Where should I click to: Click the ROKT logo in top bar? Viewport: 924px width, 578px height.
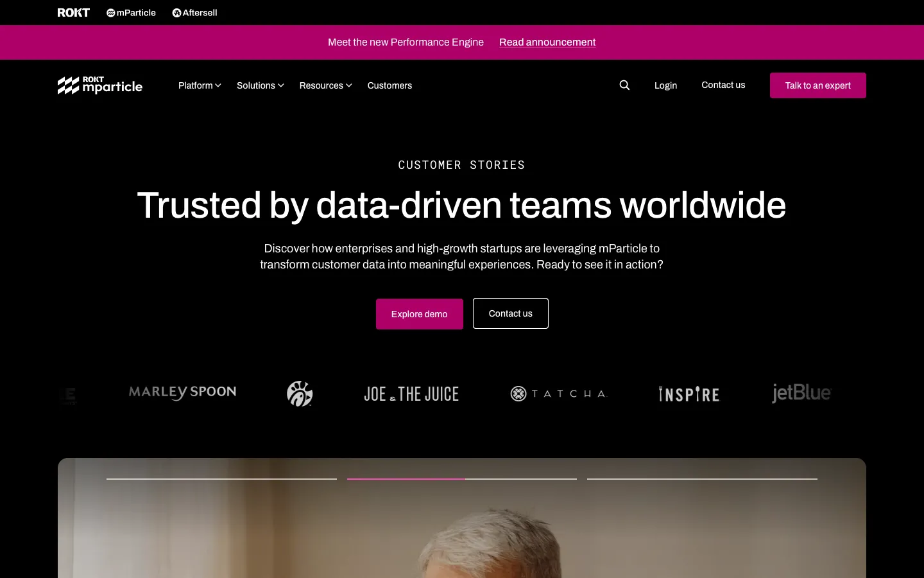point(74,13)
